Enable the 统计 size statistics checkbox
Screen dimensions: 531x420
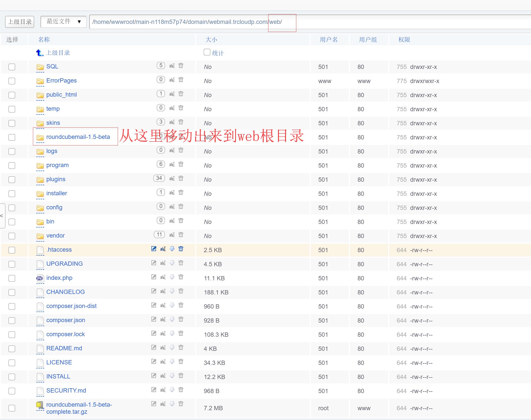click(207, 52)
